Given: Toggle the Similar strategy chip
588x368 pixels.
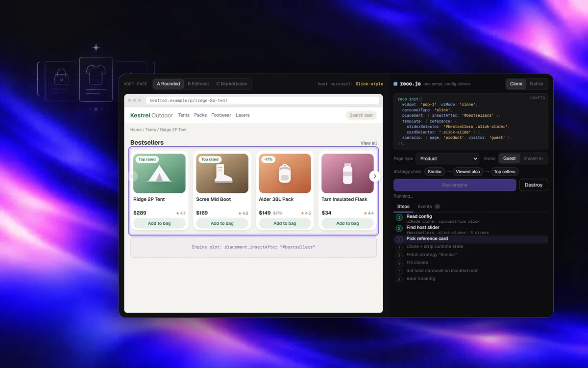Looking at the screenshot, I should 435,172.
